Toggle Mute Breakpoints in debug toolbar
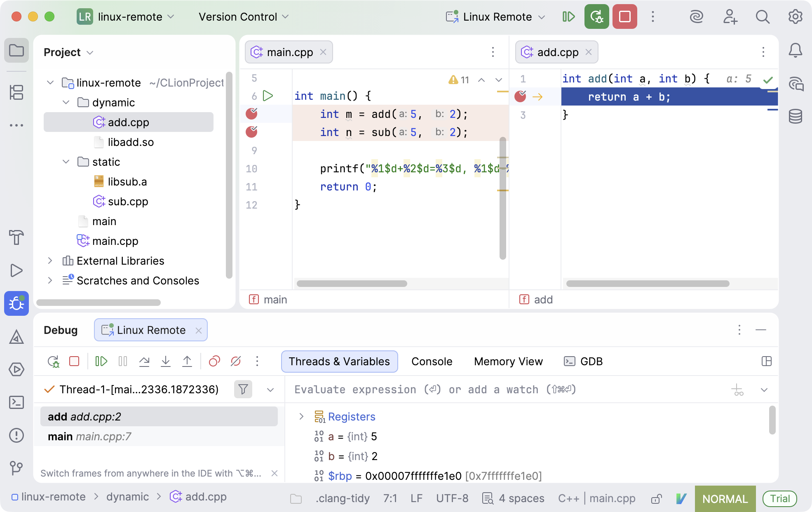 pyautogui.click(x=236, y=362)
